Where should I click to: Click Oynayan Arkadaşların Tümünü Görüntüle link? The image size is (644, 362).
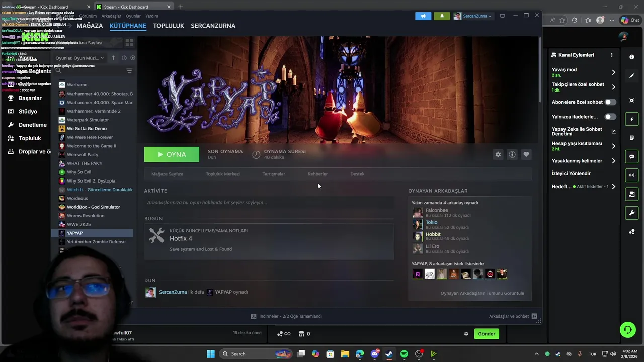point(482,293)
